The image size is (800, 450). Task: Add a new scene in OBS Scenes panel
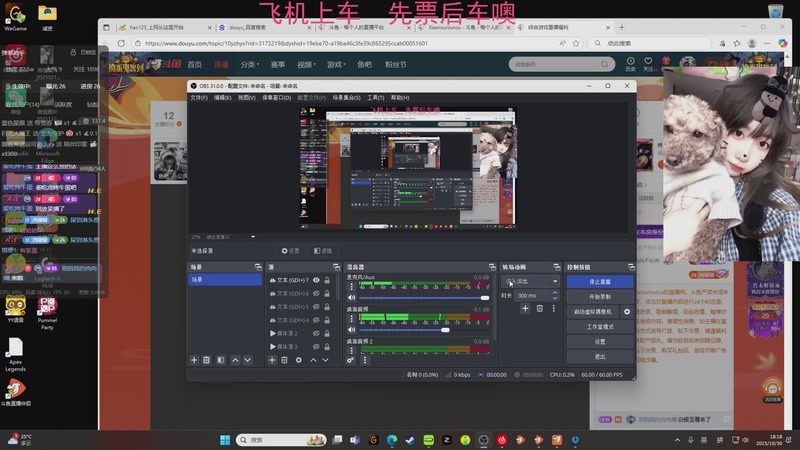(x=194, y=360)
